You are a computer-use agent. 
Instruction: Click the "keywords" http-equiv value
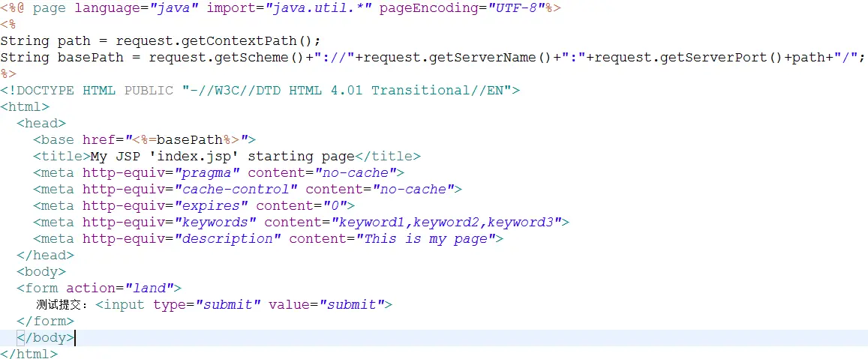coord(215,223)
